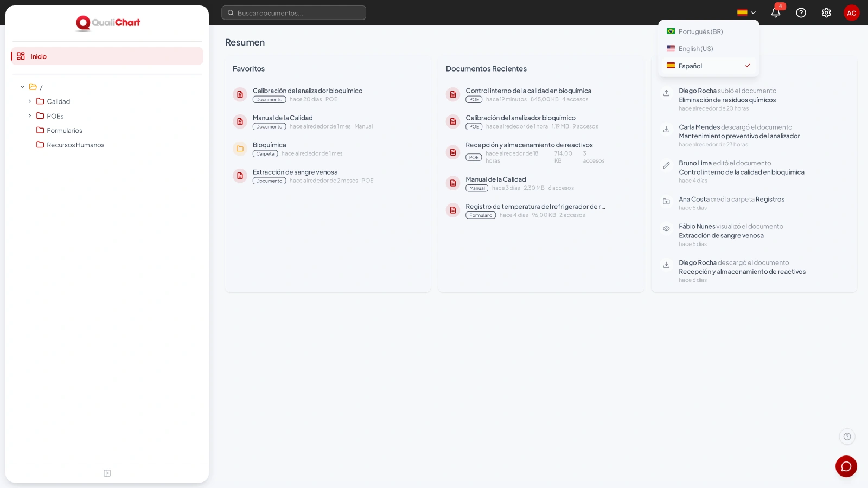Screen dimensions: 868x488
Task: Select Português (BR) language option
Action: click(709, 31)
